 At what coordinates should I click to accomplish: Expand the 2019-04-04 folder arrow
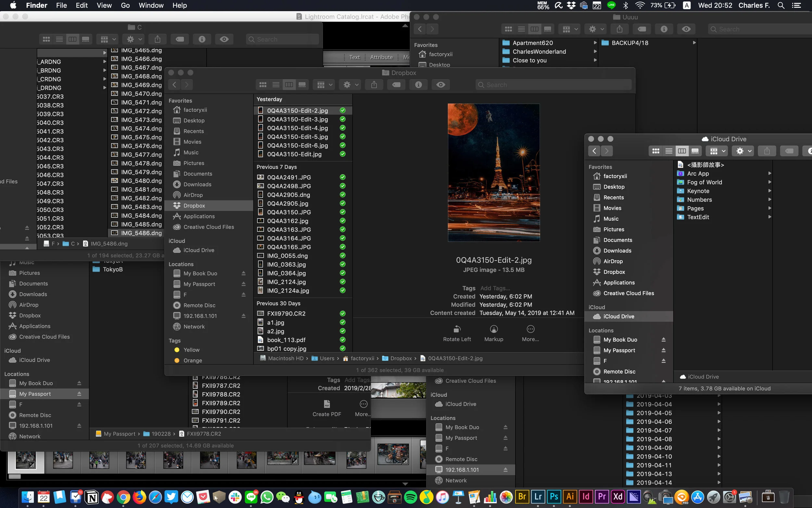pyautogui.click(x=719, y=404)
